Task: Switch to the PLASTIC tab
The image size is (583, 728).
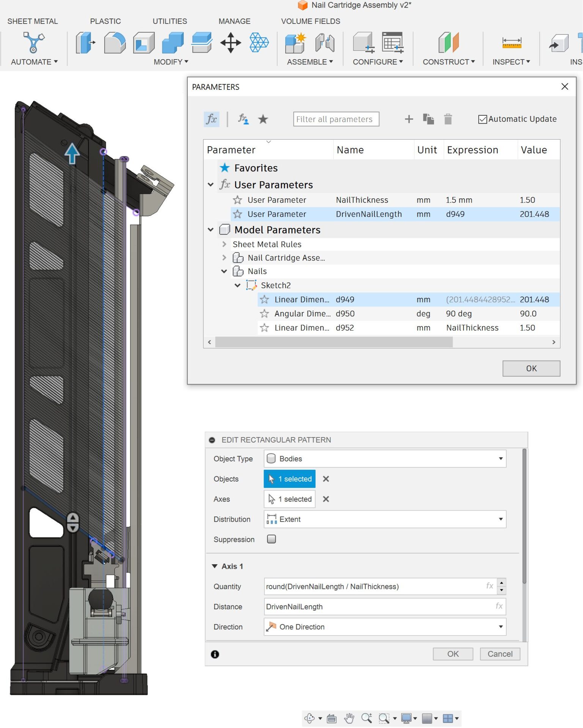Action: pos(105,21)
